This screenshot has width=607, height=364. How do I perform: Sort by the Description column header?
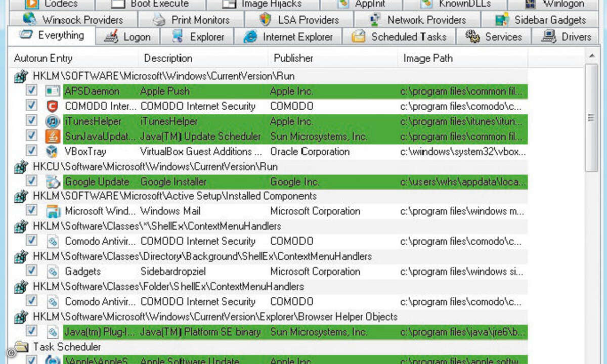[203, 59]
